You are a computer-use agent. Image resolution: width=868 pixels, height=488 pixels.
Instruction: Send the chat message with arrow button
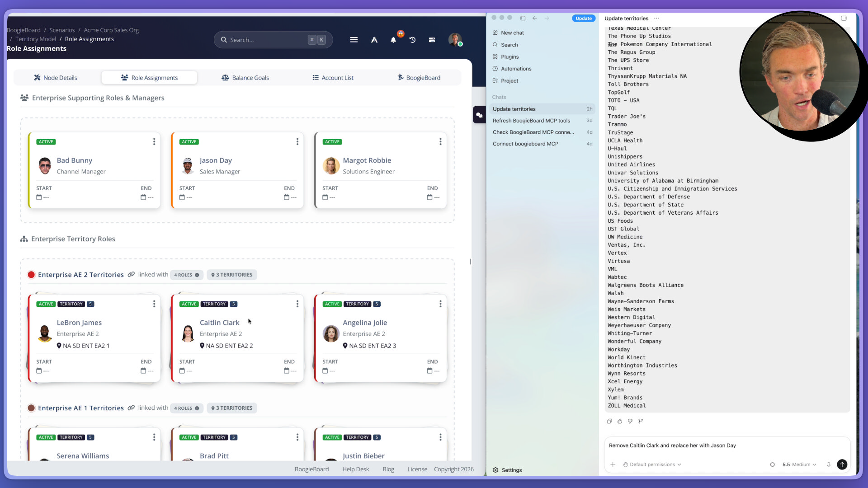pos(842,465)
